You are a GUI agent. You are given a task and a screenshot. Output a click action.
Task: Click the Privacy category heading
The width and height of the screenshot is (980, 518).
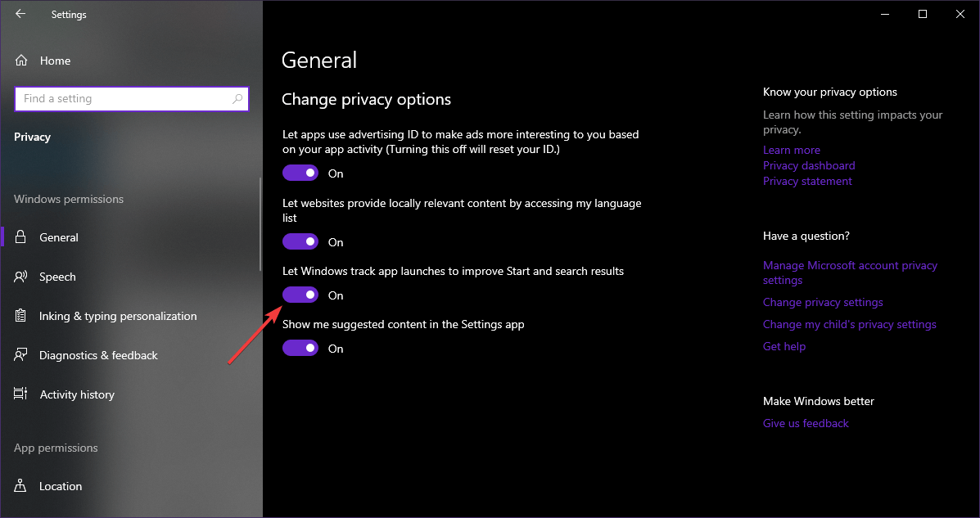(32, 137)
